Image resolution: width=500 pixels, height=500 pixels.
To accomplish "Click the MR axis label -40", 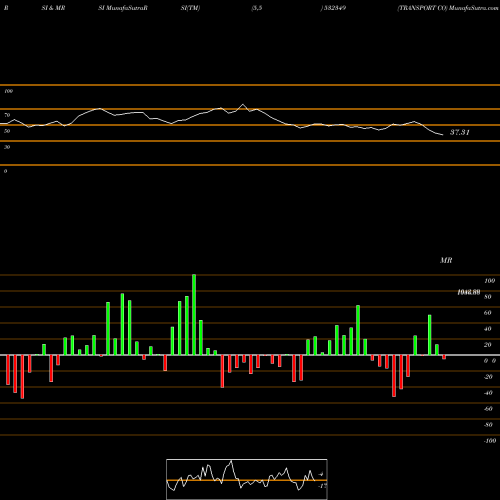I will pos(488,393).
